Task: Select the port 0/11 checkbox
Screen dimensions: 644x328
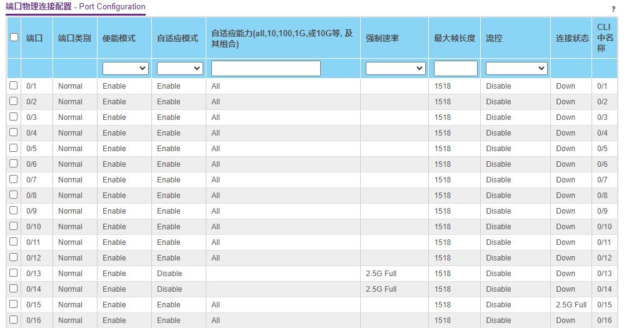Action: (14, 241)
